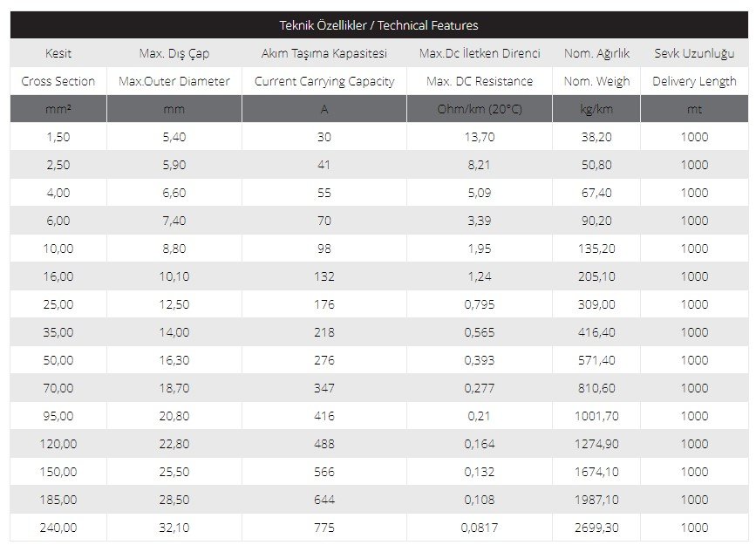756x552 pixels.
Task: Click the 0,393 resistance value
Action: click(480, 360)
